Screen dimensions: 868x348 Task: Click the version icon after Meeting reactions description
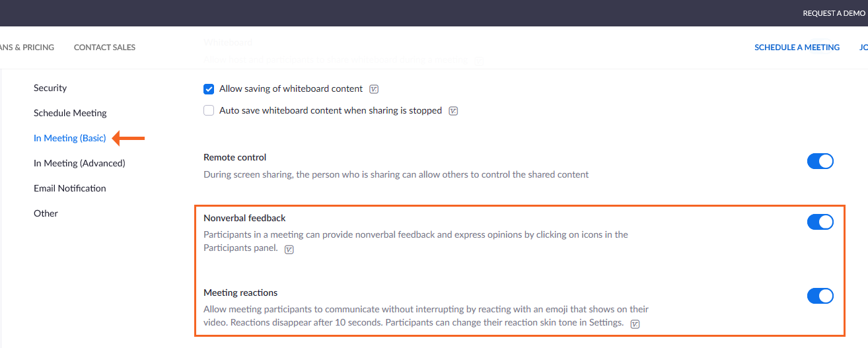click(x=635, y=324)
